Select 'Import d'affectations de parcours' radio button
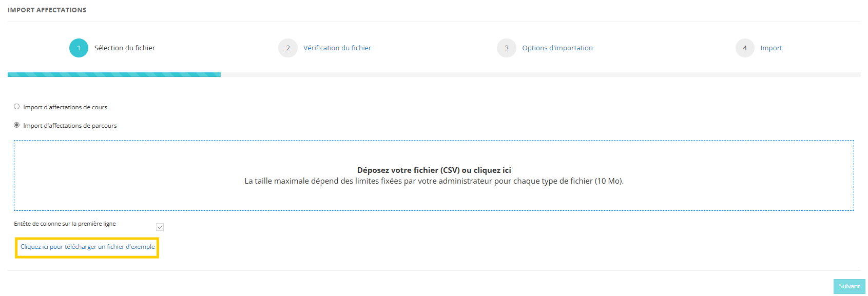Screen dimensions: 868x296 17,125
